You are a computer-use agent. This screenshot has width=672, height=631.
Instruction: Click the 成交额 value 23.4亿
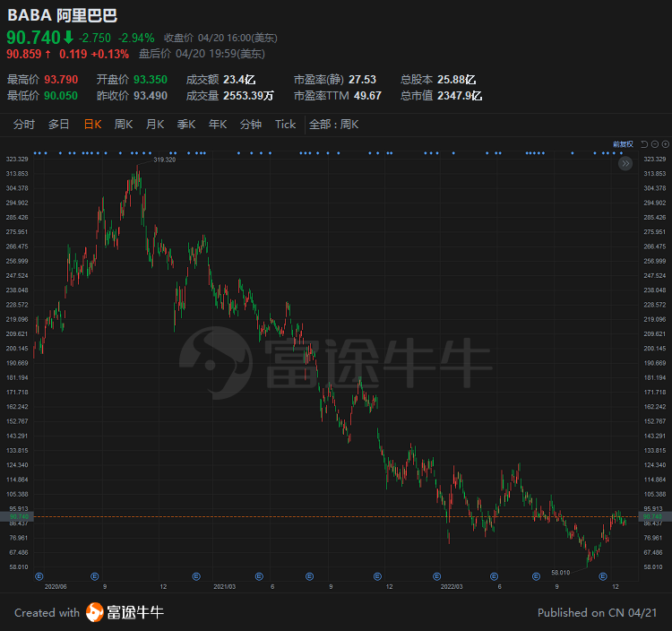point(239,80)
